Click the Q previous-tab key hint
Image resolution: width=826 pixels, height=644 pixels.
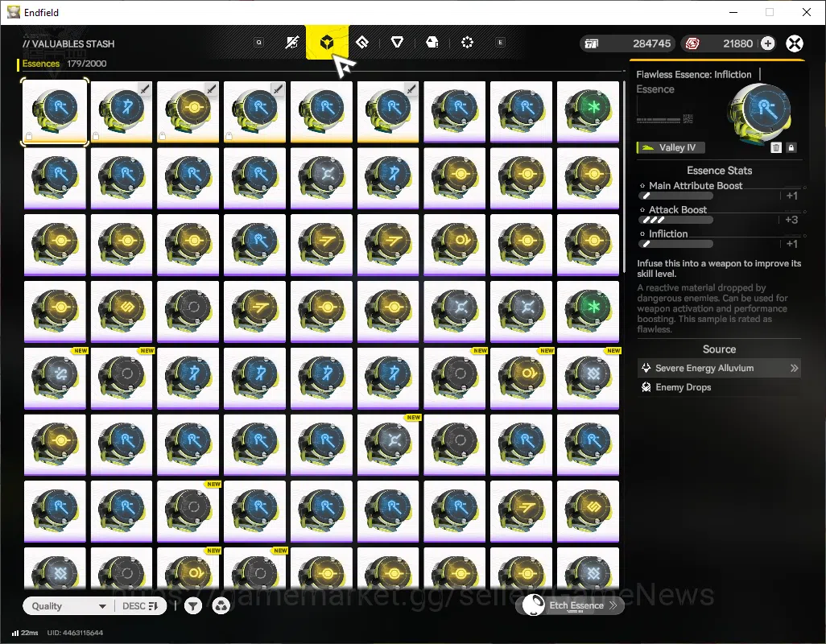pos(258,42)
